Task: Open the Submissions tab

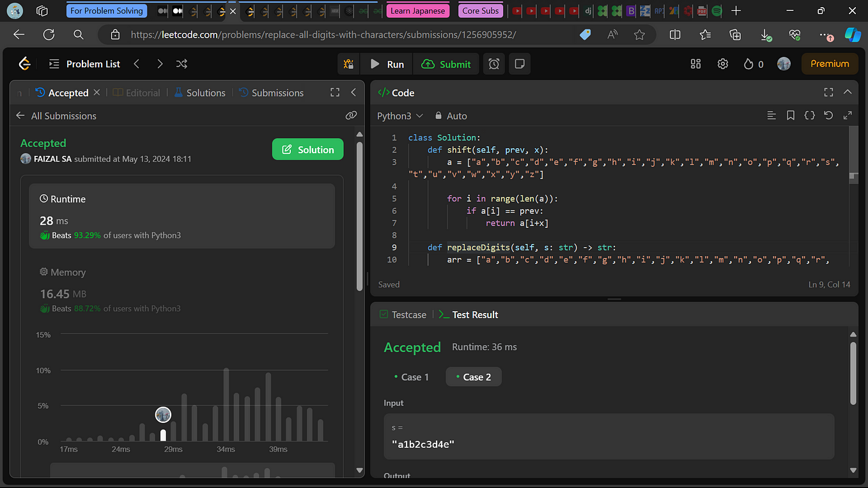Action: [x=271, y=93]
